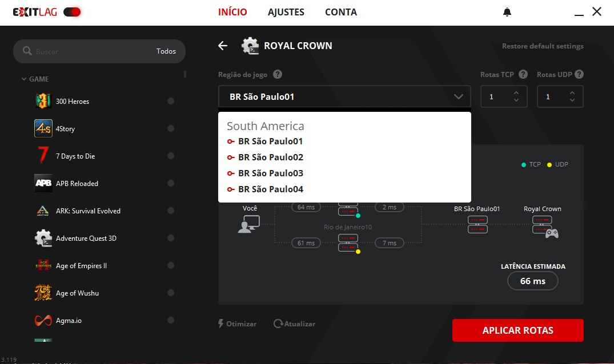614x364 pixels.
Task: Click the notification bell icon
Action: (507, 12)
